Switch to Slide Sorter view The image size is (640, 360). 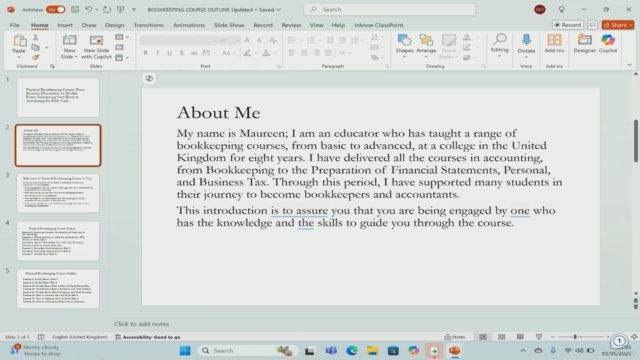[502, 337]
